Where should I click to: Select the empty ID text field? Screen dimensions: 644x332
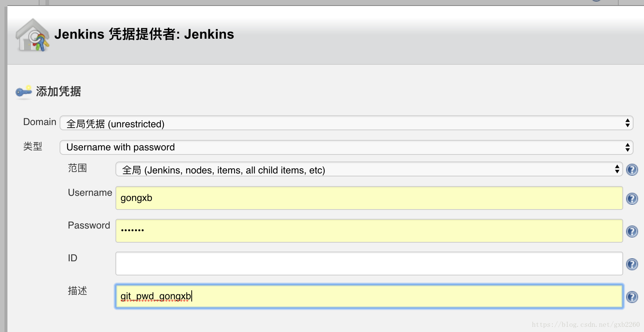pyautogui.click(x=369, y=264)
